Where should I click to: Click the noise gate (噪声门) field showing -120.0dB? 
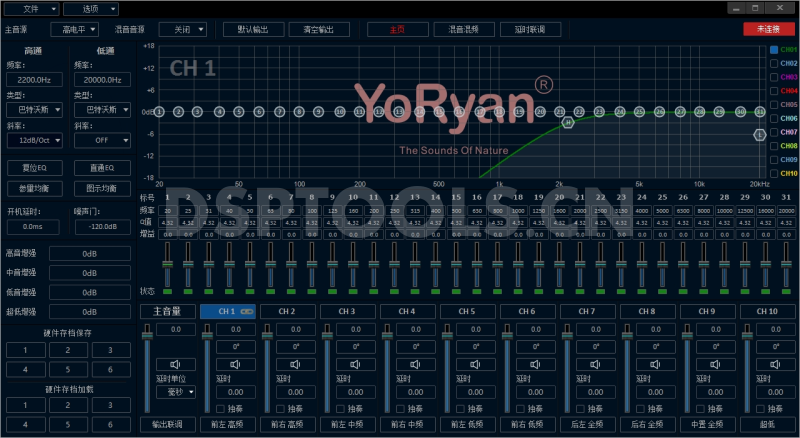pyautogui.click(x=103, y=227)
